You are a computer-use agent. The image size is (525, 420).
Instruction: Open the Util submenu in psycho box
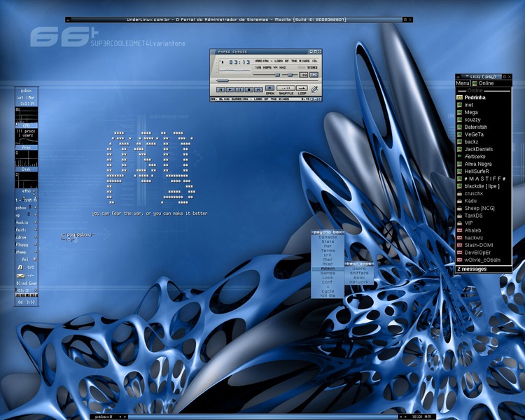(x=328, y=255)
